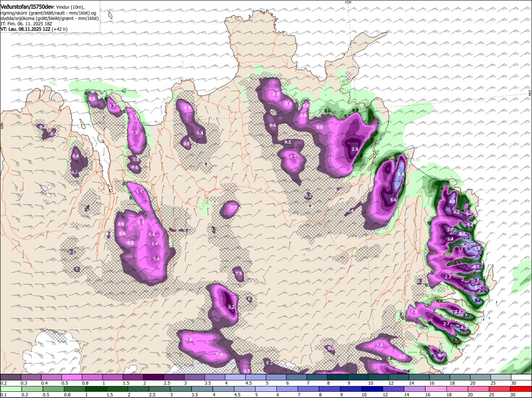The width and height of the screenshot is (532, 398).
Task: Pick the 1.5 purple swatch in the upper legend
Action: tap(133, 377)
